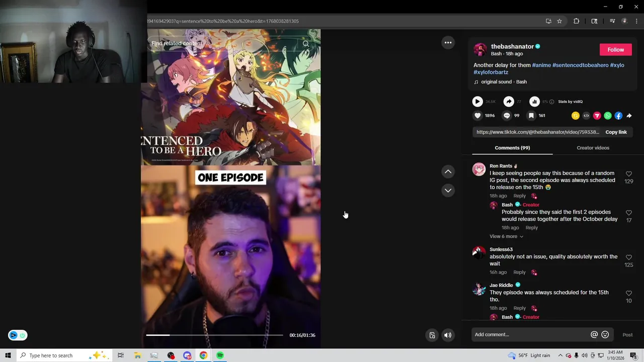Click install app icon in address bar
Image resolution: width=644 pixels, height=362 pixels.
(x=548, y=21)
